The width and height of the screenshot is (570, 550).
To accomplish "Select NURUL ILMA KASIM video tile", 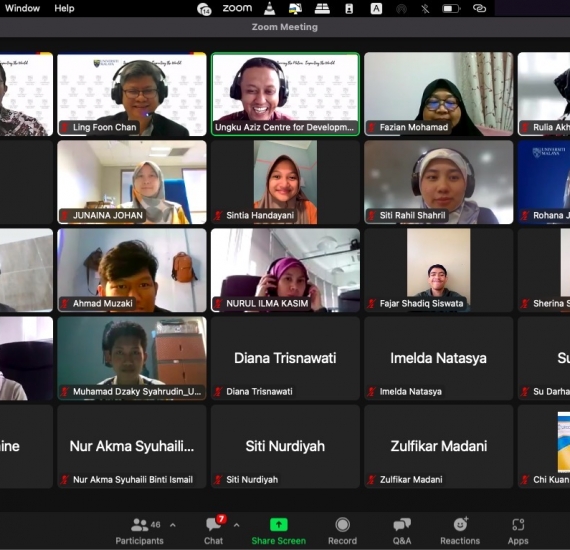I will pyautogui.click(x=285, y=270).
